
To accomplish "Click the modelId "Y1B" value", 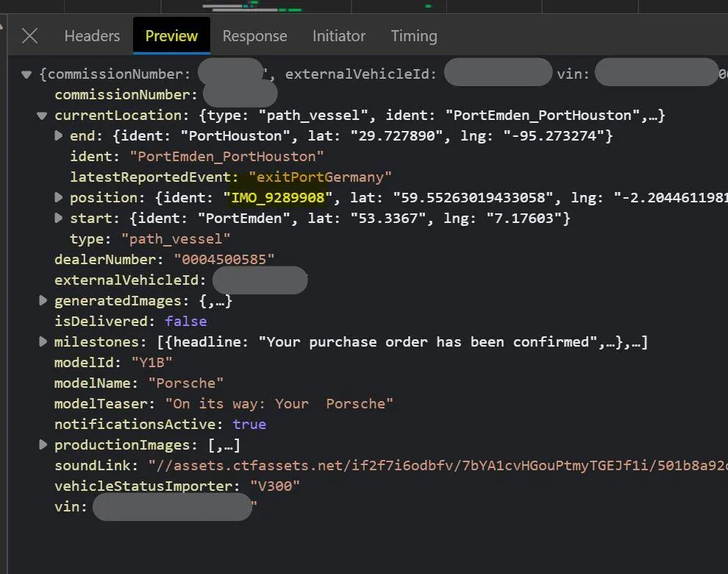I will click(151, 363).
